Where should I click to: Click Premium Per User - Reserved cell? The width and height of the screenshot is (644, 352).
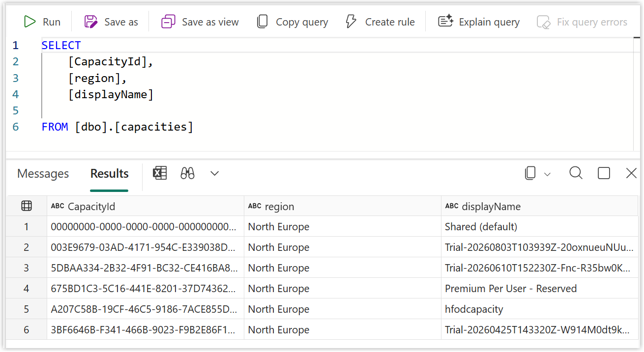point(540,289)
